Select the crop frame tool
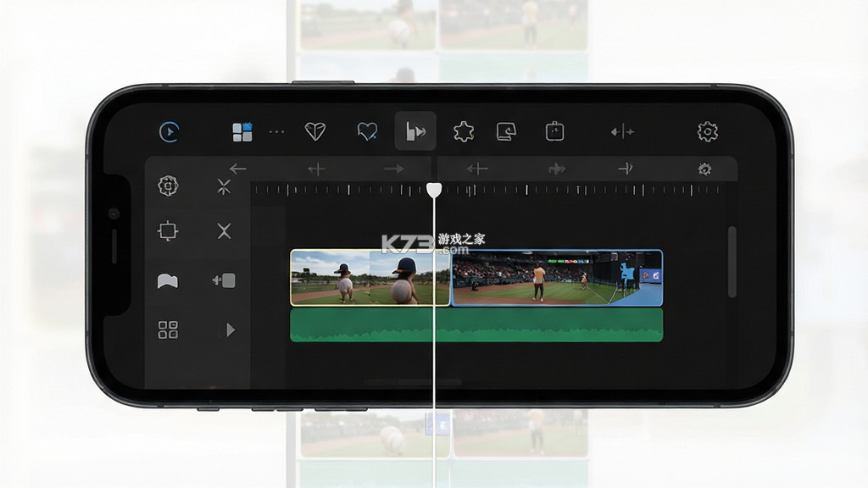 (168, 230)
